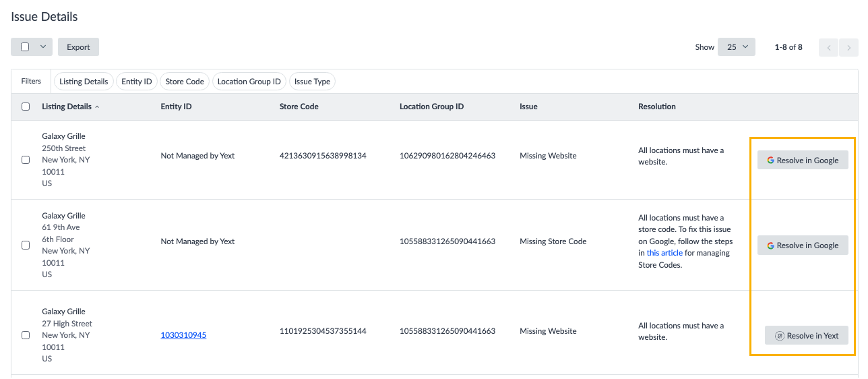Select the Store Code filter chip

(x=185, y=82)
